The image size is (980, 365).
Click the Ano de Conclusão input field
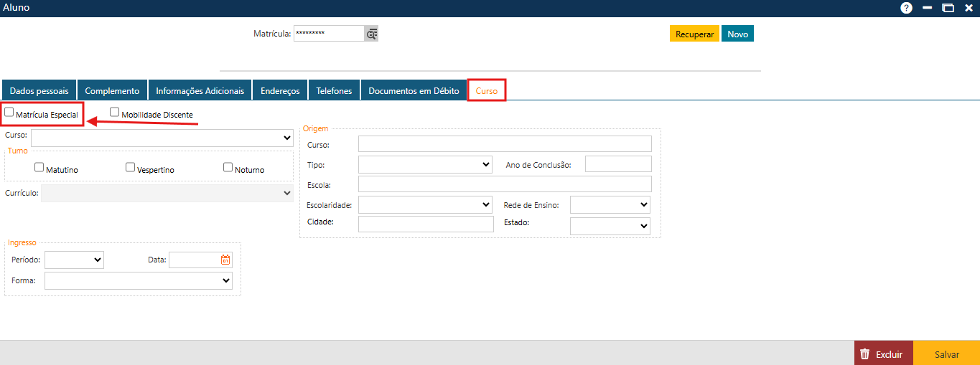pos(618,164)
